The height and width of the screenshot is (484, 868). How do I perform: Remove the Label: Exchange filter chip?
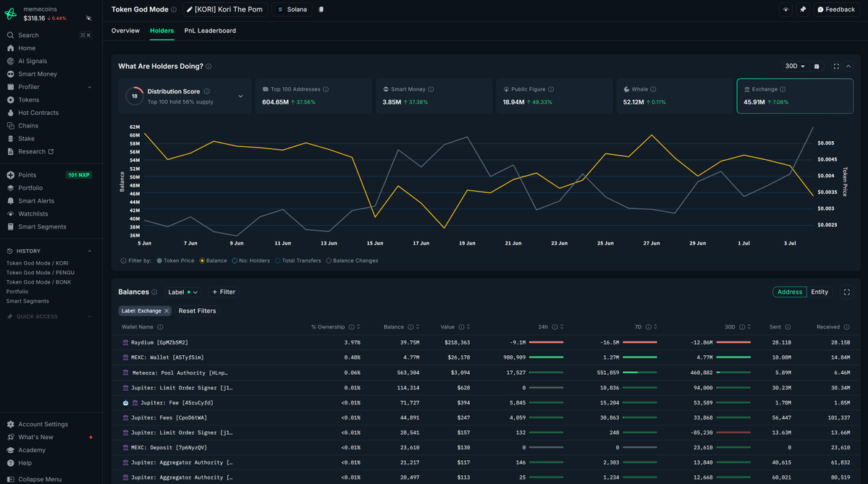click(167, 311)
